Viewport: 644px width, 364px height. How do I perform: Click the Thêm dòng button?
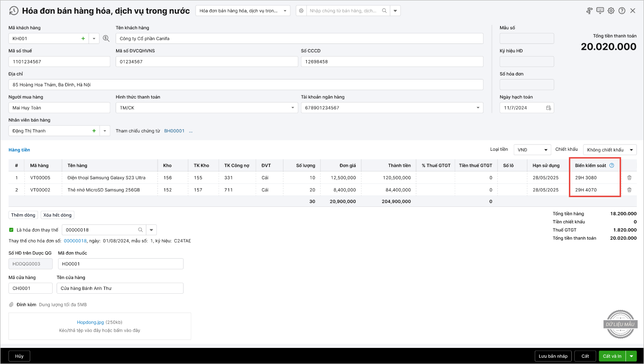[x=23, y=215]
